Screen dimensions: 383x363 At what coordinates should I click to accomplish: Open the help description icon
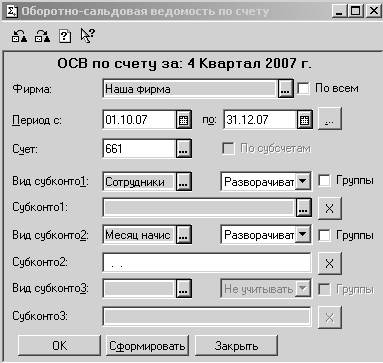tap(65, 36)
